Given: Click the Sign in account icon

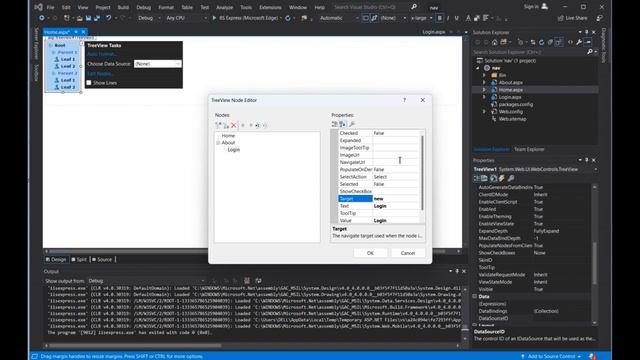Looking at the screenshot, I should click(544, 7).
